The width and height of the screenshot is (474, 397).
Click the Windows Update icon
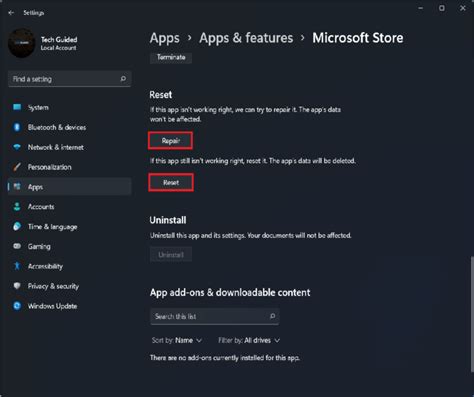(x=17, y=306)
